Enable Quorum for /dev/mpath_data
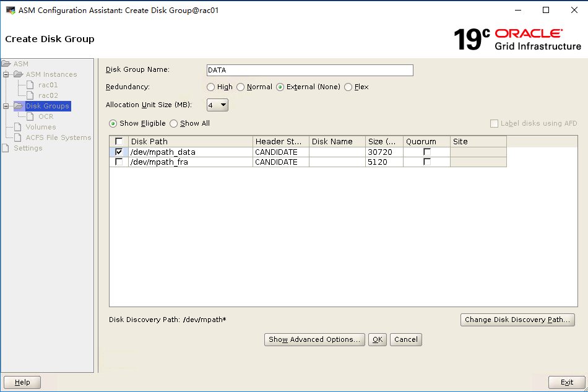This screenshot has width=588, height=392. point(426,152)
